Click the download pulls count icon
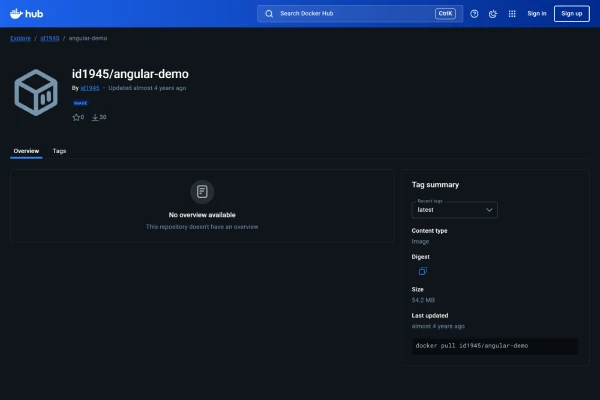Screen dimensions: 600x400 tap(95, 118)
